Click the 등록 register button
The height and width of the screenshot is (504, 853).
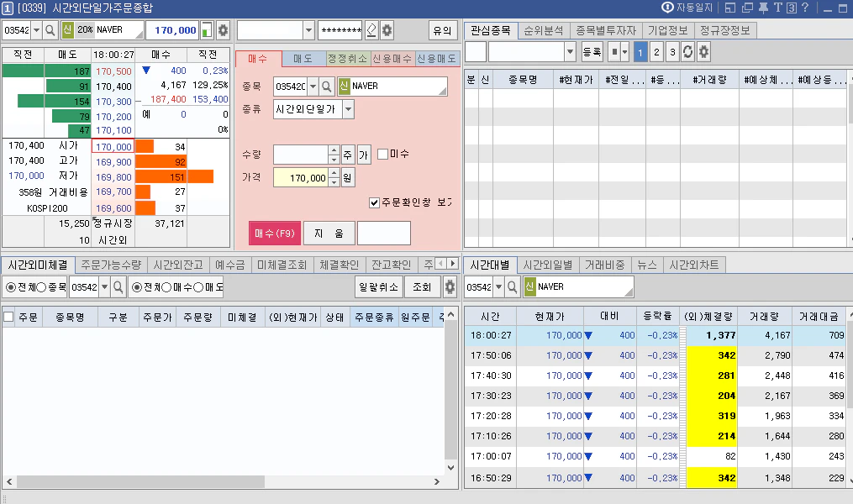click(x=592, y=51)
